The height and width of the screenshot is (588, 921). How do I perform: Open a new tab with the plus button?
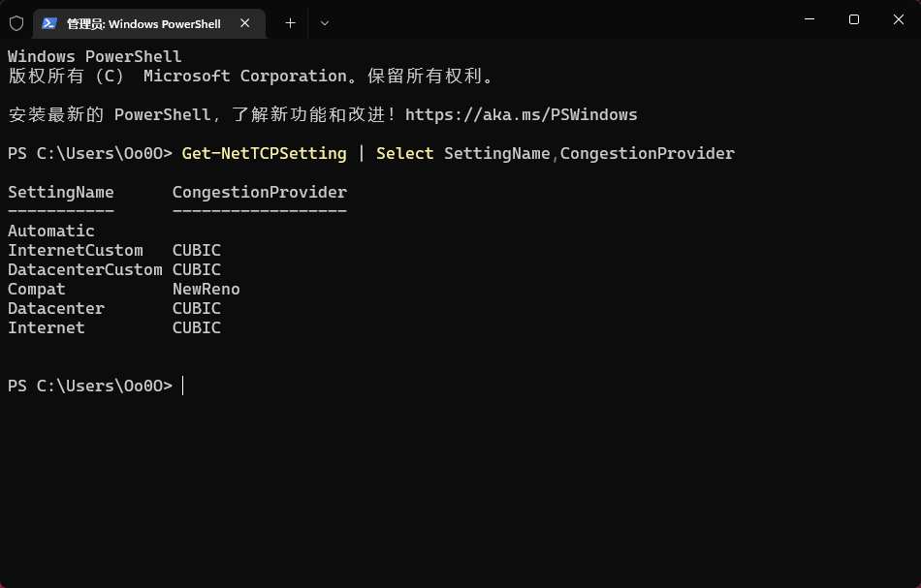pos(290,23)
